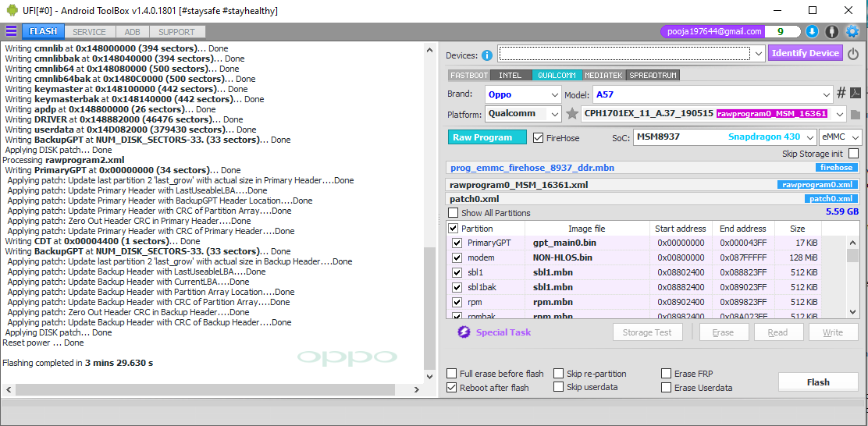The width and height of the screenshot is (868, 426).
Task: Enable Show All Partitions checkbox
Action: tap(453, 212)
